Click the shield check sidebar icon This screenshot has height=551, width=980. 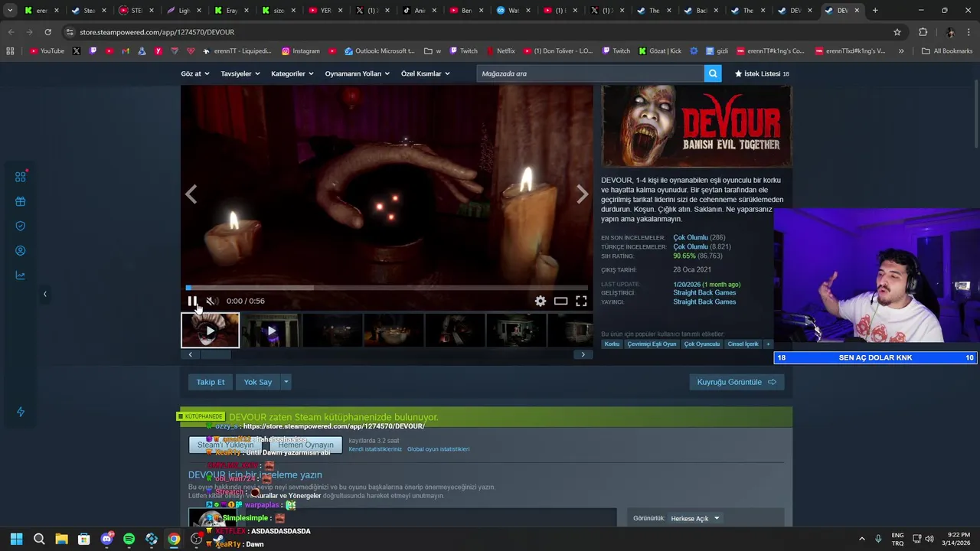[x=21, y=226]
